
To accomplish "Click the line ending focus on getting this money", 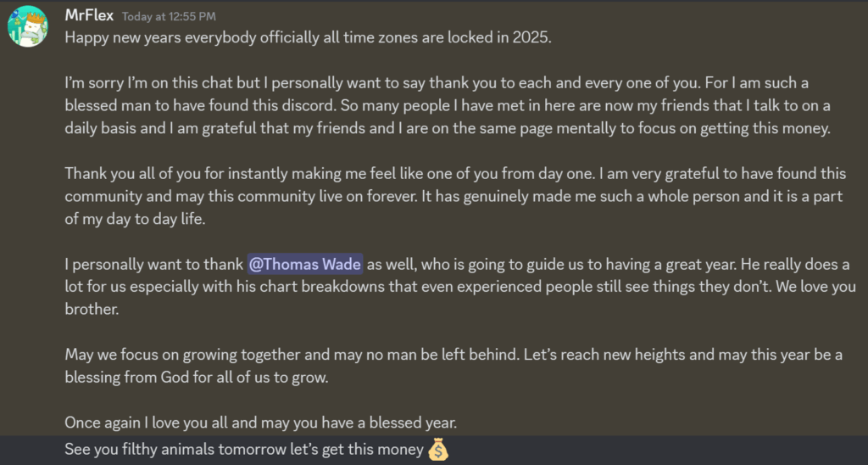I will click(448, 129).
